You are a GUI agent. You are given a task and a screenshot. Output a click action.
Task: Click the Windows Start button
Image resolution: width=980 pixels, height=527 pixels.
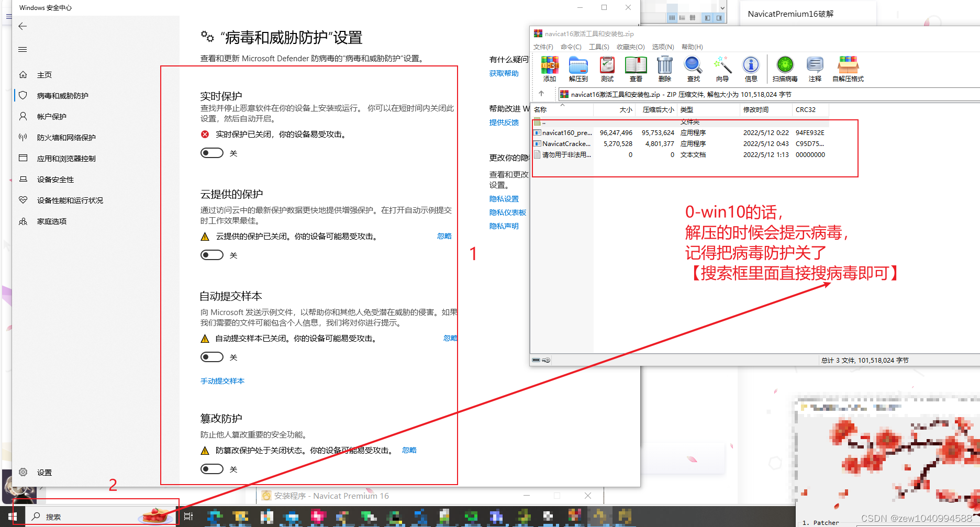(13, 517)
